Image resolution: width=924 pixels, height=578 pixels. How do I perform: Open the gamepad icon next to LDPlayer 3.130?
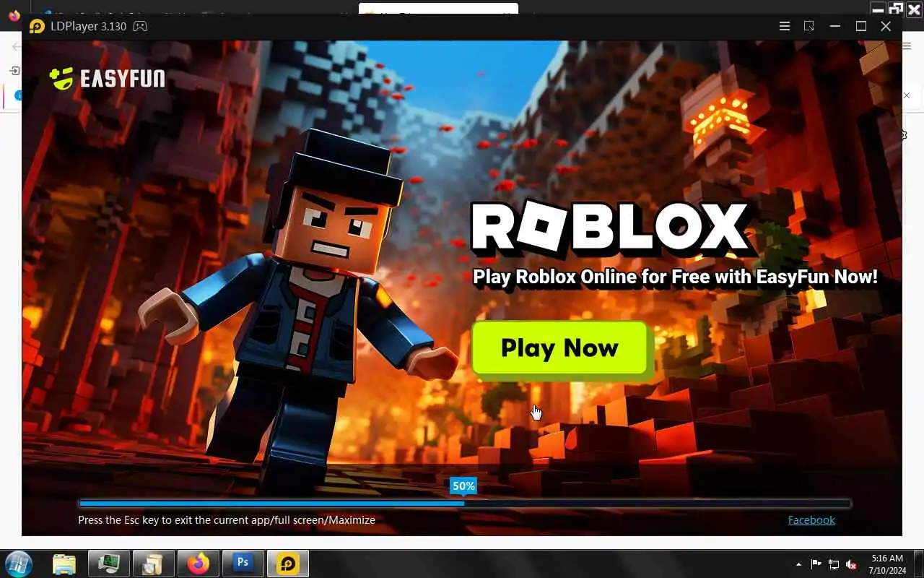(140, 26)
